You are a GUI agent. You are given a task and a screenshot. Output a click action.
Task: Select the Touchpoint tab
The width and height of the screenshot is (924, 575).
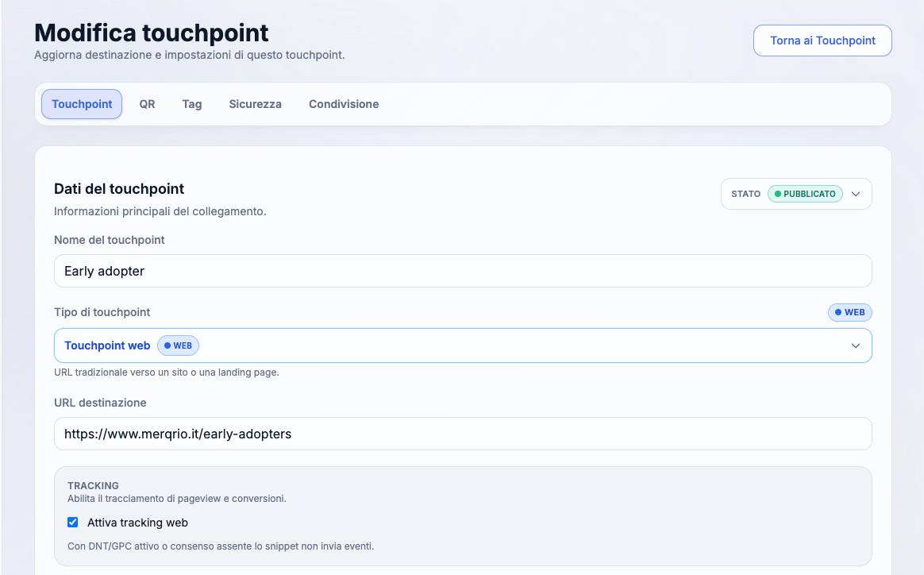click(x=82, y=104)
